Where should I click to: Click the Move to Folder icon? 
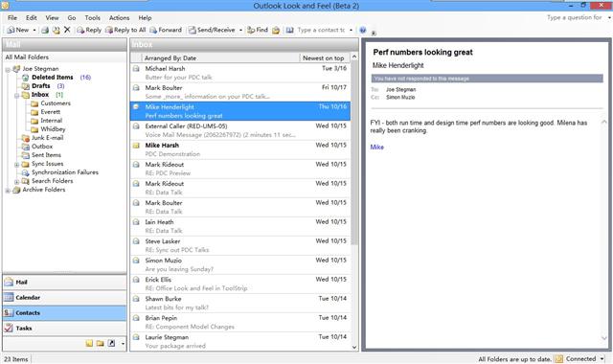point(57,30)
